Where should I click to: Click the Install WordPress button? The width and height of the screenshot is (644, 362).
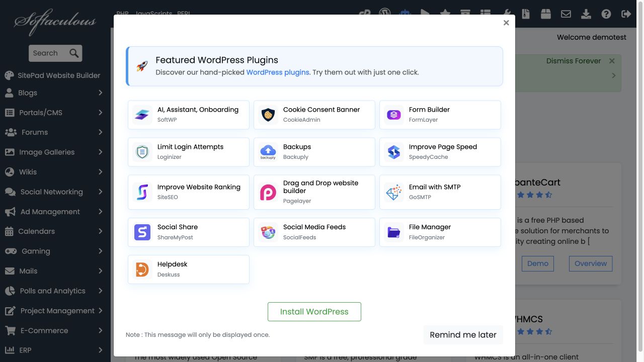coord(314,312)
